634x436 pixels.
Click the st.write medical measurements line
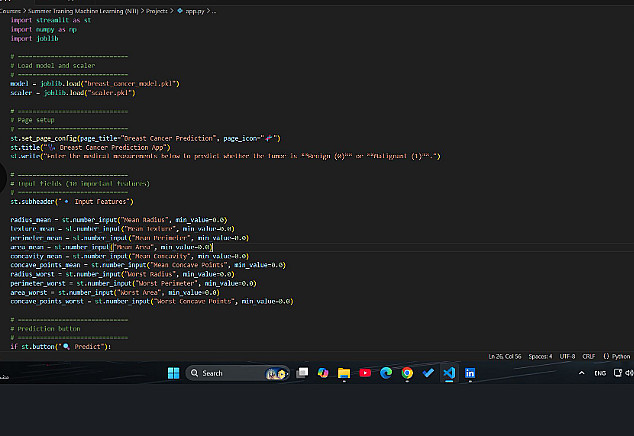pos(225,156)
